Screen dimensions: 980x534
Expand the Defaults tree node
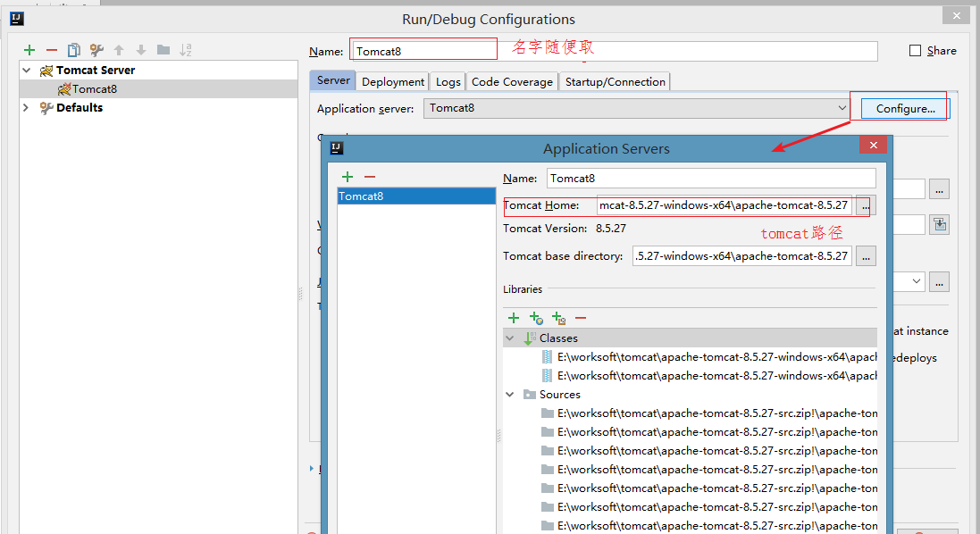click(x=27, y=108)
